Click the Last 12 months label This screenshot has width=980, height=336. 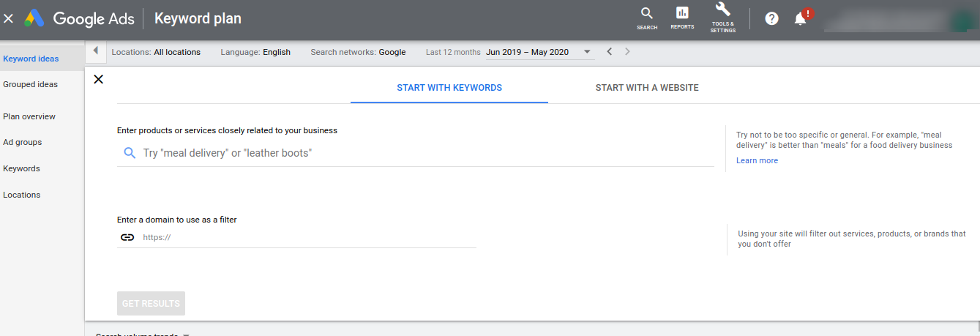(x=453, y=52)
